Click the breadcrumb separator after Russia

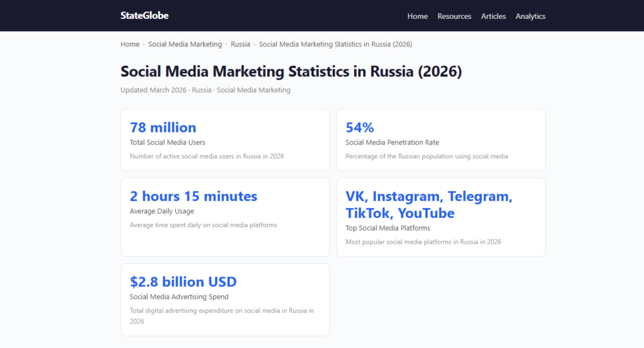click(253, 44)
